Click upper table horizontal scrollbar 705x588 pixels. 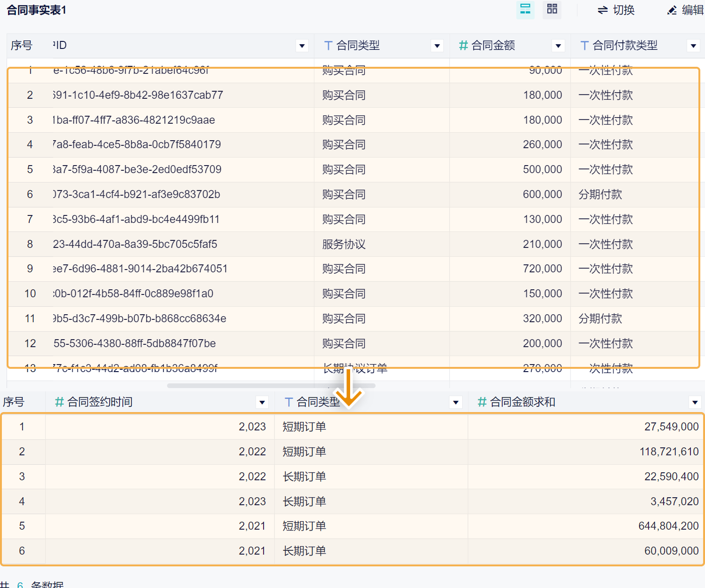point(272,386)
